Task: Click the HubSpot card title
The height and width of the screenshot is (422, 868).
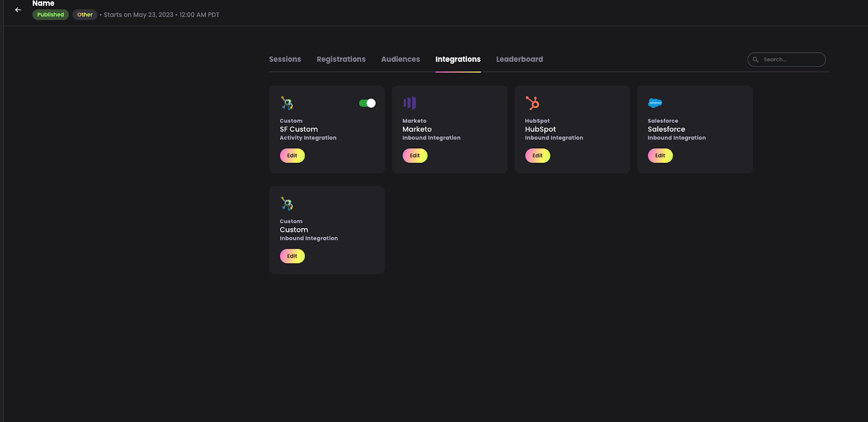Action: point(540,129)
